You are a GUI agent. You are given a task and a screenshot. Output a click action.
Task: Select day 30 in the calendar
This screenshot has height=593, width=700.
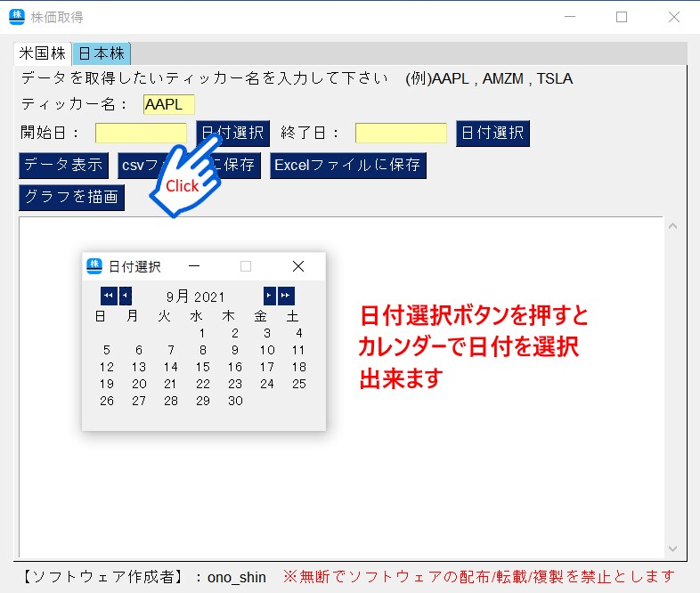click(x=235, y=402)
